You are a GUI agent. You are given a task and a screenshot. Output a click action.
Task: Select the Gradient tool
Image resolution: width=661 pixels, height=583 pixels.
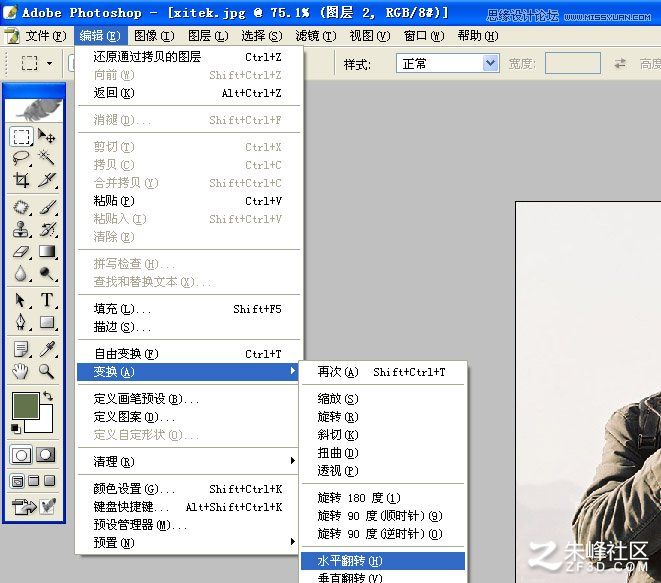point(47,252)
